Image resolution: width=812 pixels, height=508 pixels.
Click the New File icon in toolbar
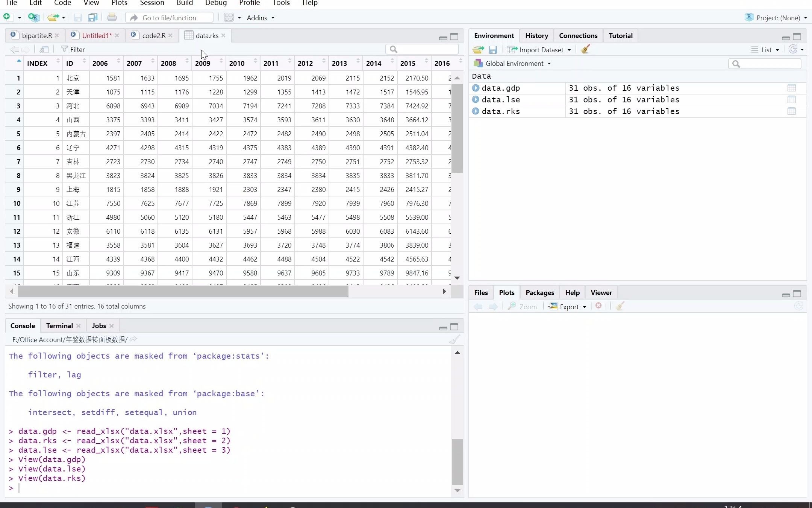[7, 17]
